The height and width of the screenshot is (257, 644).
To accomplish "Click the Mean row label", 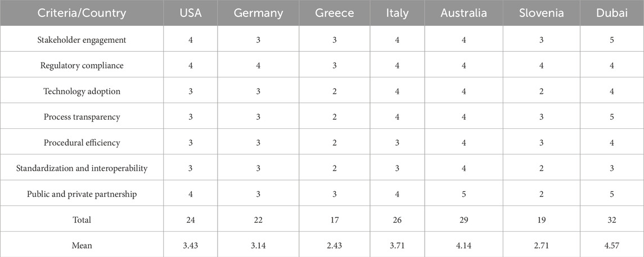I will [x=82, y=245].
